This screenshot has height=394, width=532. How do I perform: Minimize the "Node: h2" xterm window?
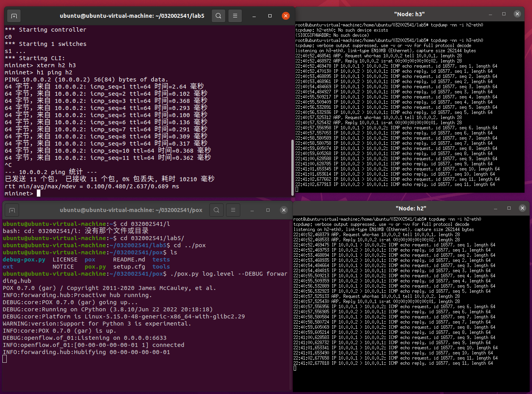coord(496,208)
